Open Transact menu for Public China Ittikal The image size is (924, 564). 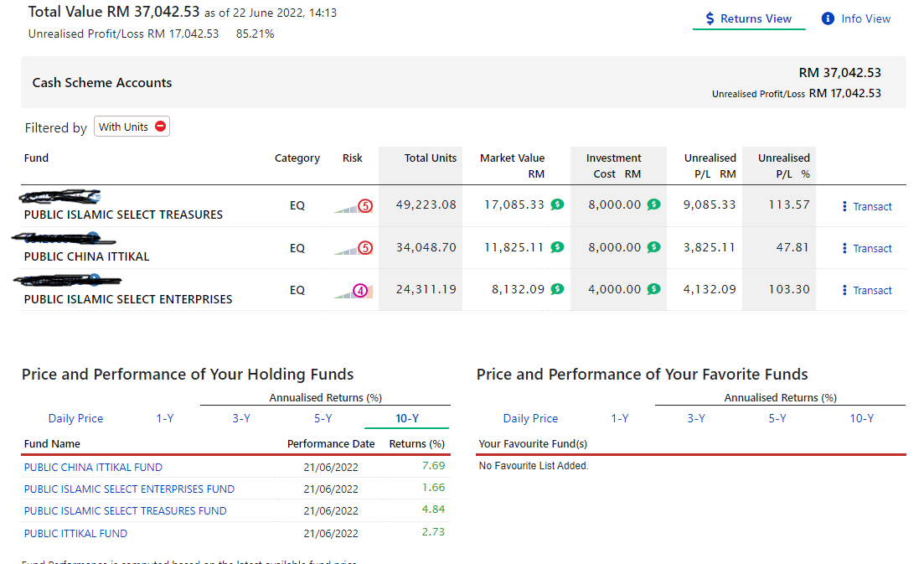tap(867, 248)
